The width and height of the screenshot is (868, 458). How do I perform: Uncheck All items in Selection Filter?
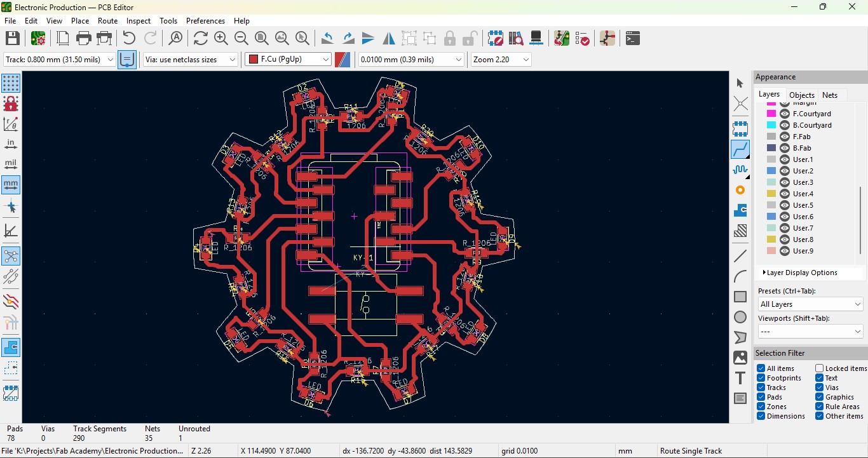pyautogui.click(x=761, y=368)
